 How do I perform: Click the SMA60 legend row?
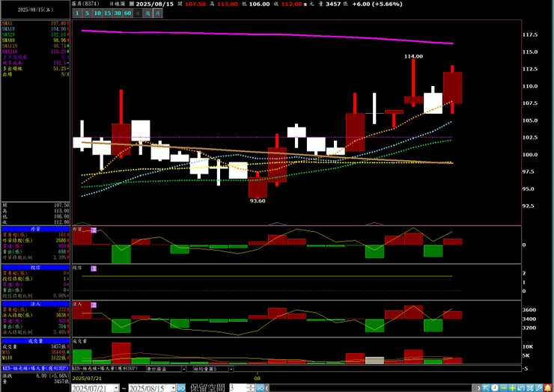coord(35,40)
